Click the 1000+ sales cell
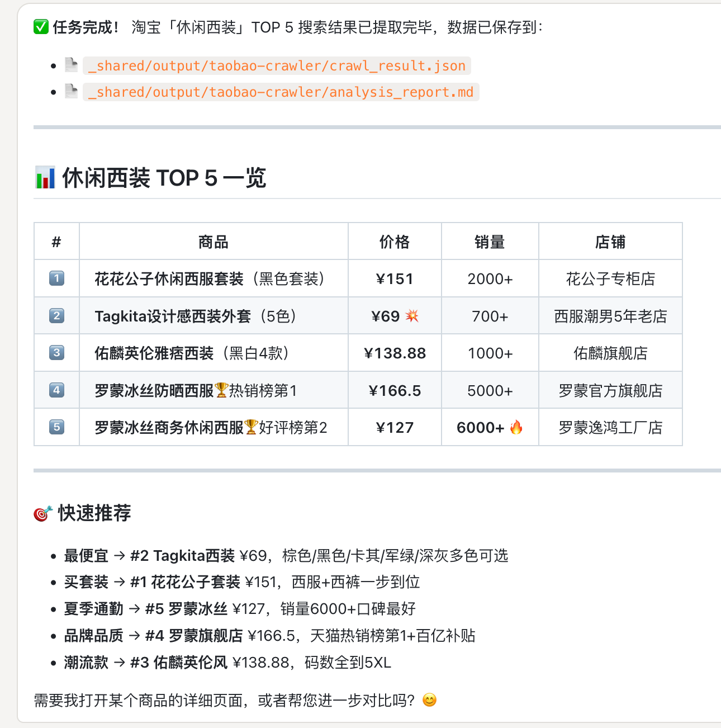This screenshot has height=728, width=721. coord(490,353)
